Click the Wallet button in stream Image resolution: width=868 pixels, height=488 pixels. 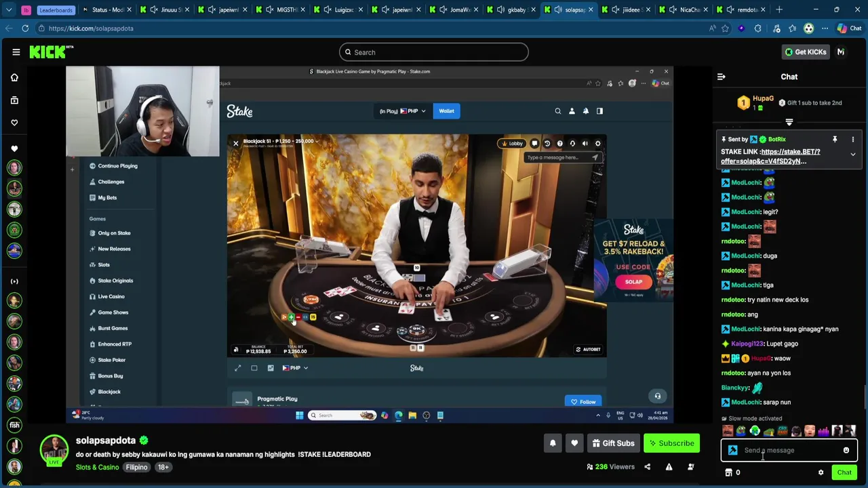click(446, 111)
